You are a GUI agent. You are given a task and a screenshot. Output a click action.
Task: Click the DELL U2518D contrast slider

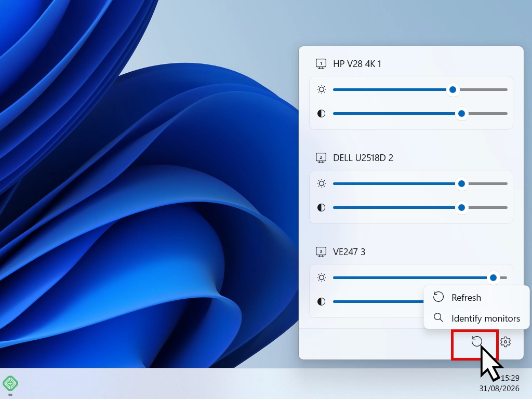point(420,208)
